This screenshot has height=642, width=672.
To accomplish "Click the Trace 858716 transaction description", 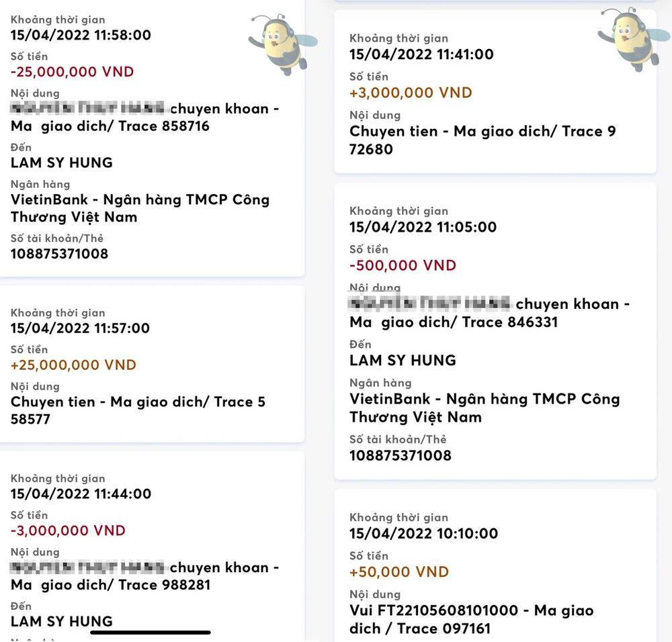I will coord(144,118).
